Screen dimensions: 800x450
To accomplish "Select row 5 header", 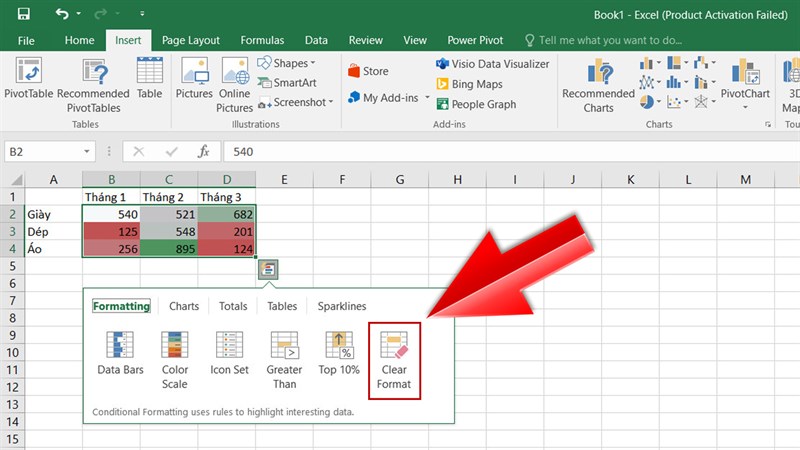I will click(x=12, y=266).
